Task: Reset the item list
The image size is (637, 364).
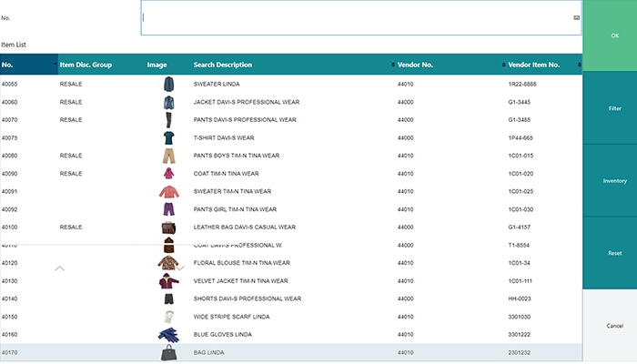Action: [x=609, y=253]
